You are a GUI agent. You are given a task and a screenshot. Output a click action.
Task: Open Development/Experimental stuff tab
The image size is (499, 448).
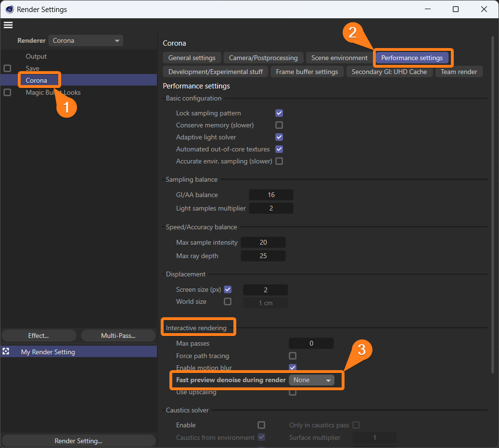(x=216, y=72)
